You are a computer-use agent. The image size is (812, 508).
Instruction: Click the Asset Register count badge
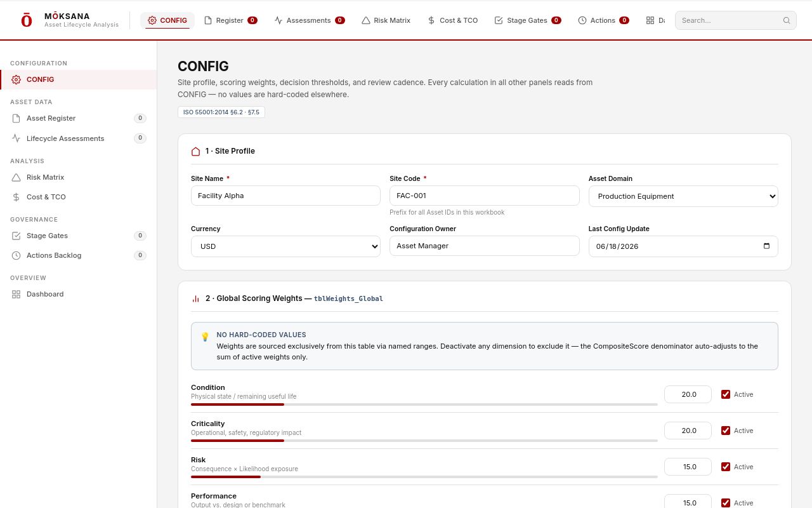(140, 118)
